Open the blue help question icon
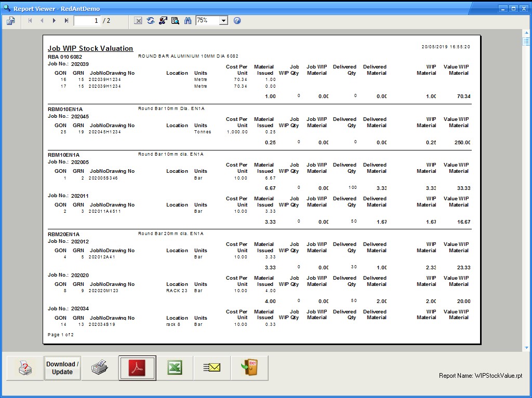Screen dimensions: 532x398 tap(237, 21)
